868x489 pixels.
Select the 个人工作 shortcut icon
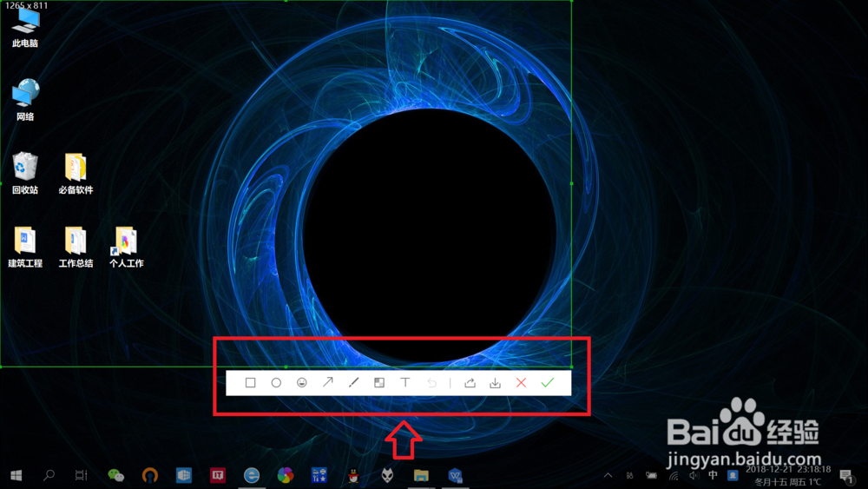pyautogui.click(x=126, y=247)
